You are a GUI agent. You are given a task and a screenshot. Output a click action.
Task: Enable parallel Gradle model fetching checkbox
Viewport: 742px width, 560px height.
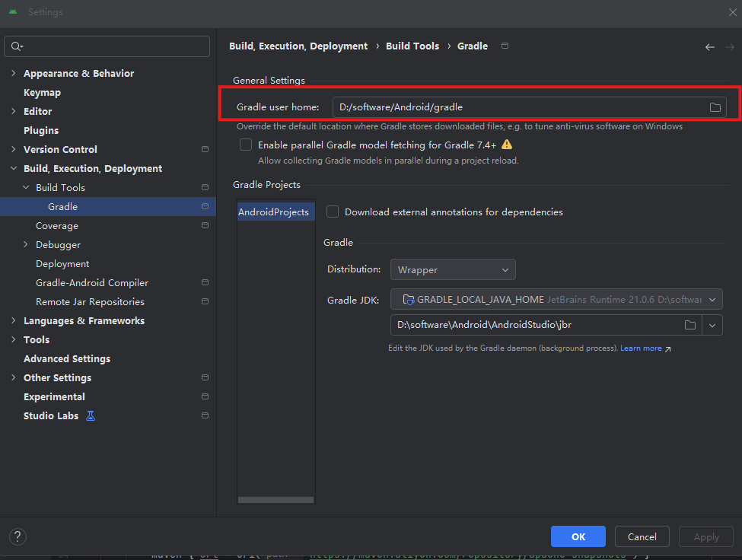(246, 145)
